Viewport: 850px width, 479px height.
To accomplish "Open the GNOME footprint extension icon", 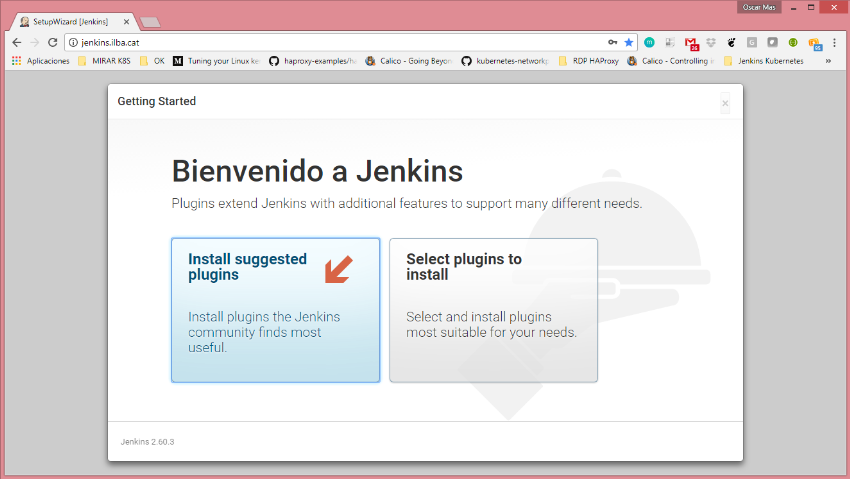I will click(x=731, y=42).
